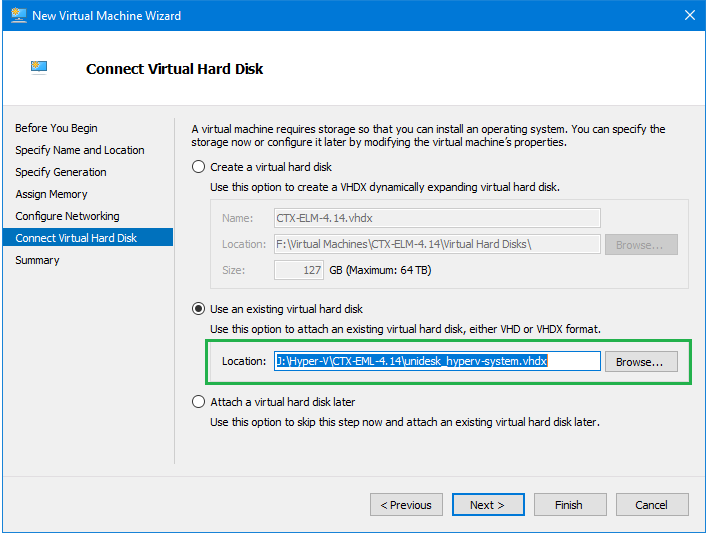Open Configure Networking step
The height and width of the screenshot is (535, 708).
(67, 216)
